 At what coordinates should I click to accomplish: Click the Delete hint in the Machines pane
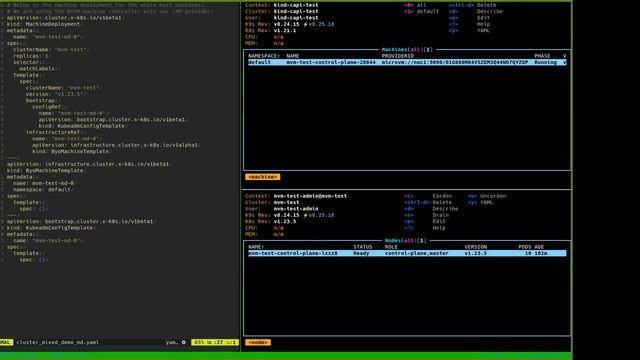(x=487, y=5)
